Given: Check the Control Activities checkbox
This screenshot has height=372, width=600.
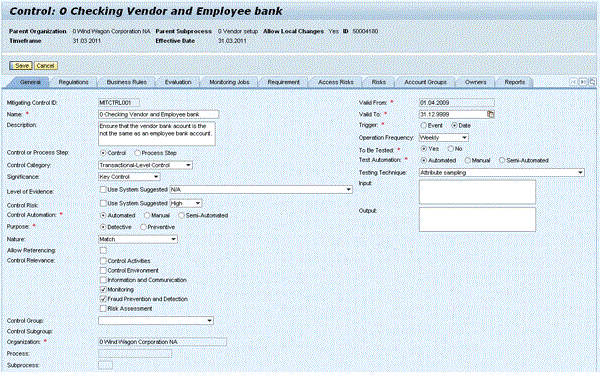Looking at the screenshot, I should click(x=103, y=261).
